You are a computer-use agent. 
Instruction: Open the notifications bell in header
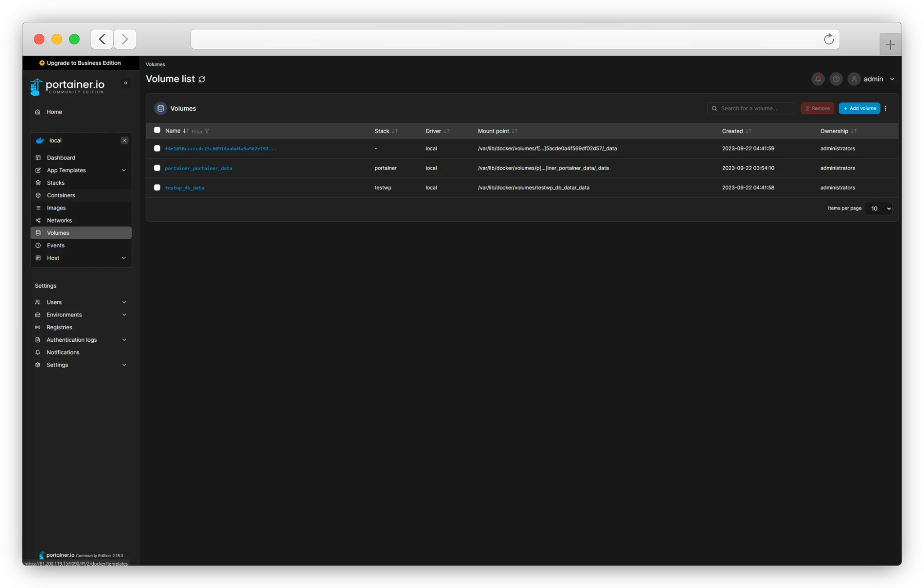coord(818,79)
